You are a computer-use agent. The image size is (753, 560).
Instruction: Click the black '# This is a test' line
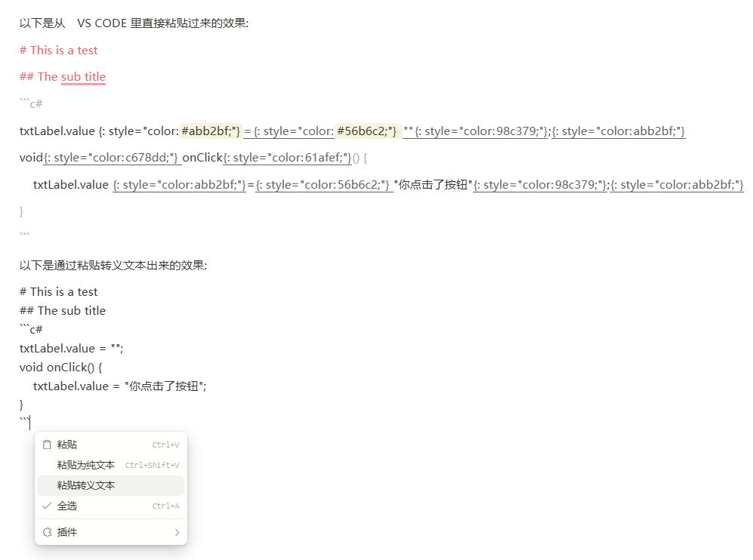[x=59, y=292]
